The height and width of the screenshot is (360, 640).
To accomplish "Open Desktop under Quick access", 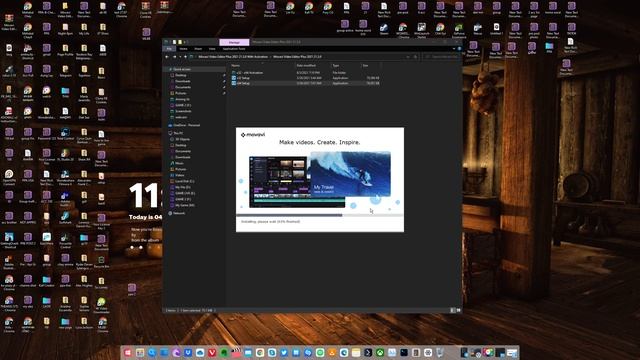I will point(181,75).
